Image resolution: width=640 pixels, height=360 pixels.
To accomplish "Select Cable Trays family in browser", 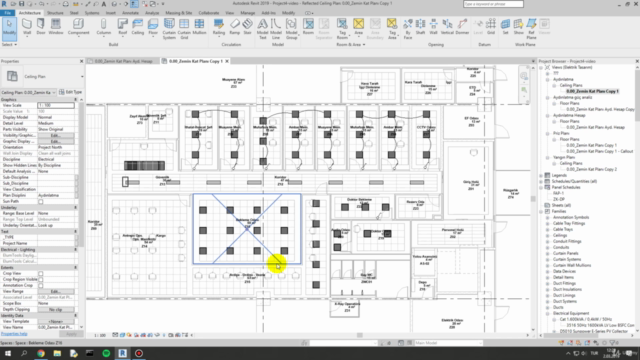I will tap(562, 229).
